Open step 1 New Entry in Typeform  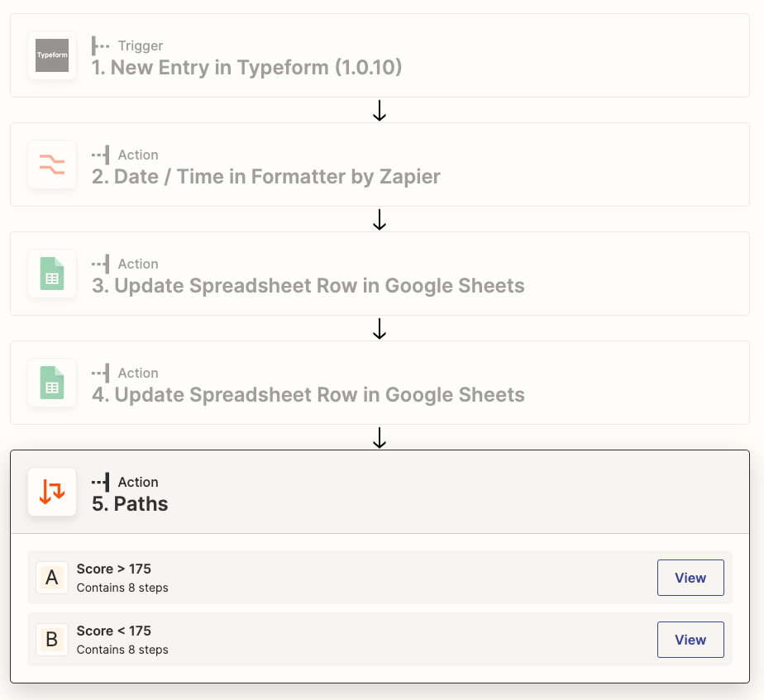coord(380,55)
